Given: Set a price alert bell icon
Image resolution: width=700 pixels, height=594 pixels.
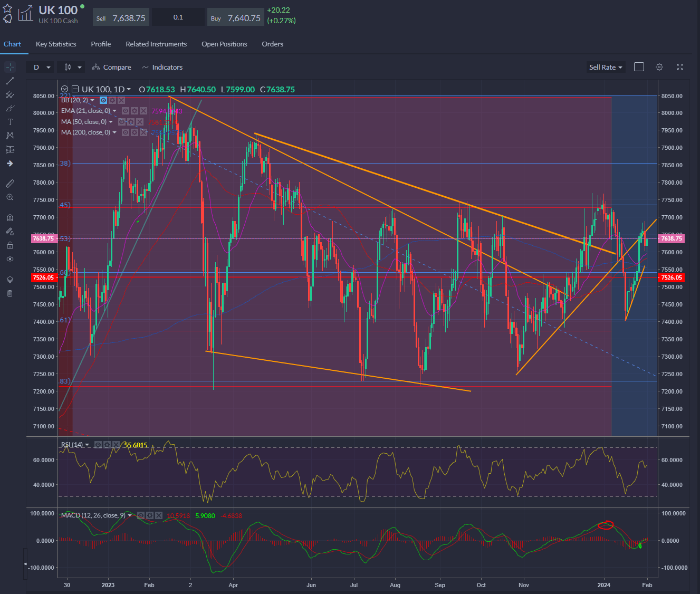Looking at the screenshot, I should [x=7, y=19].
